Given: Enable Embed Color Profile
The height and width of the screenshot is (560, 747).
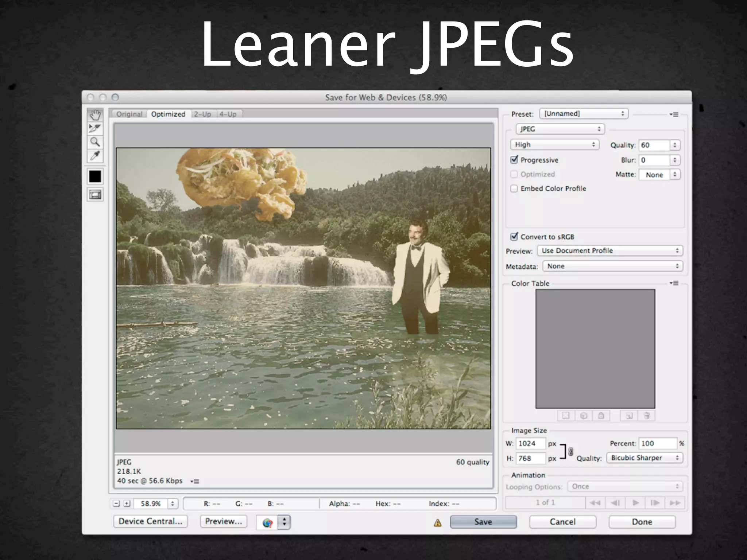Looking at the screenshot, I should pyautogui.click(x=514, y=188).
